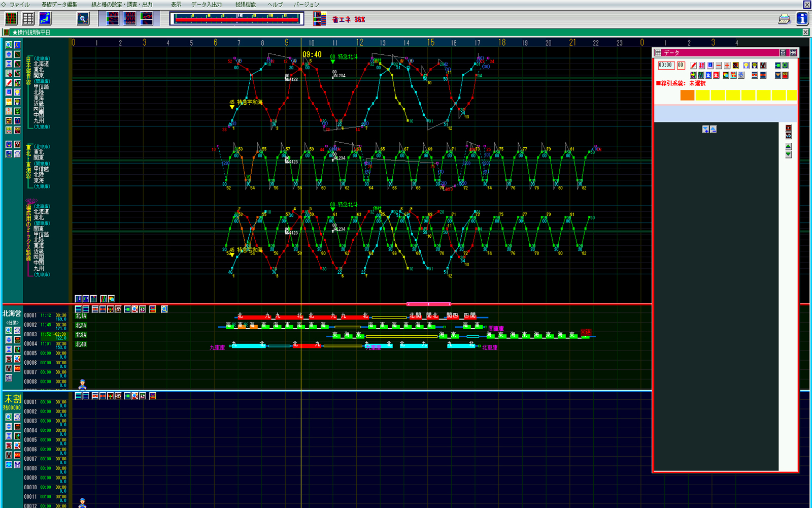This screenshot has width=812, height=508.
Task: Select 北4B row label
Action: click(81, 344)
